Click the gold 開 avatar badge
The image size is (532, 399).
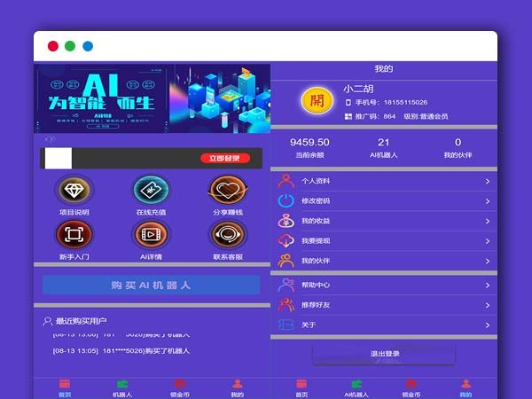coord(313,100)
